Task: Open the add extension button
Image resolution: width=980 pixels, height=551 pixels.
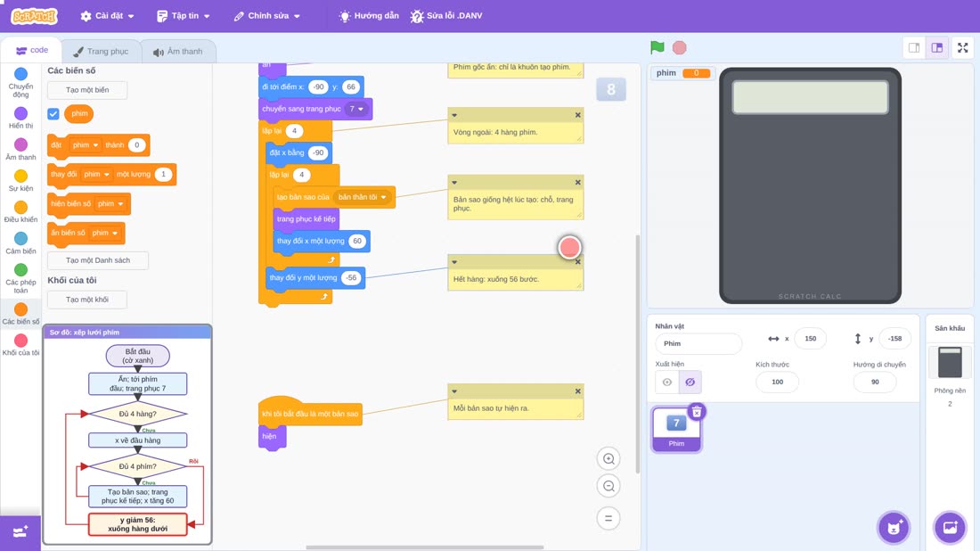Action: [20, 532]
